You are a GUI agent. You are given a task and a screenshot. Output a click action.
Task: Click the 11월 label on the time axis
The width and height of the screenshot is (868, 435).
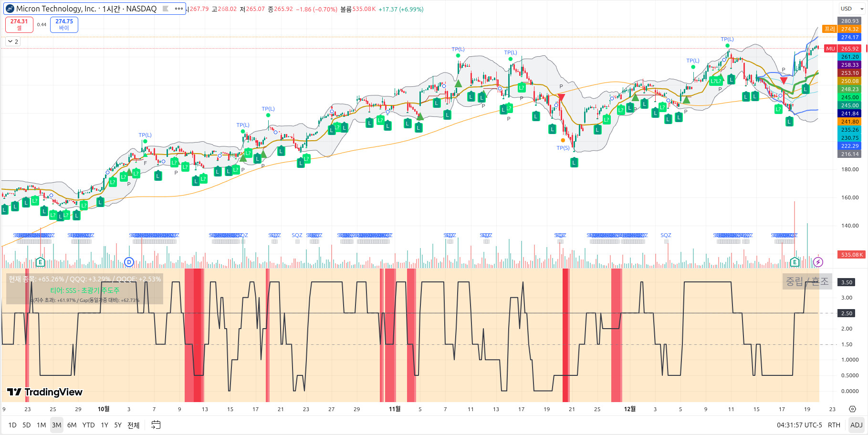tap(395, 409)
